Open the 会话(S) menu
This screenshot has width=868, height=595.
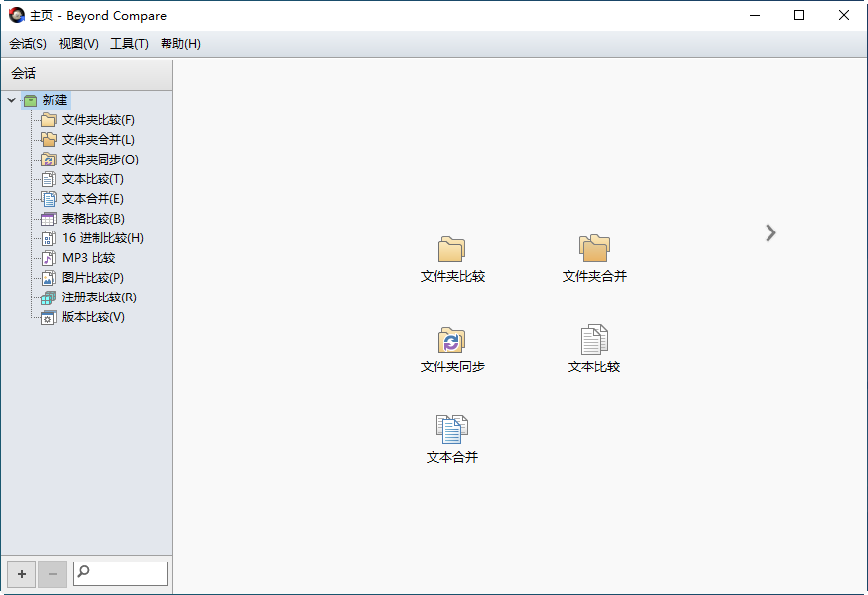tap(28, 44)
